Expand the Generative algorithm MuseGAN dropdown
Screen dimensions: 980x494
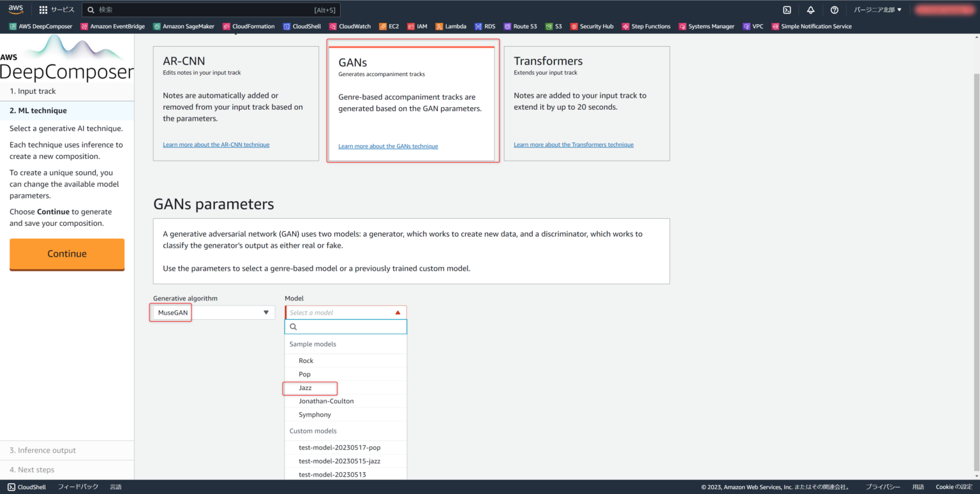pyautogui.click(x=213, y=313)
